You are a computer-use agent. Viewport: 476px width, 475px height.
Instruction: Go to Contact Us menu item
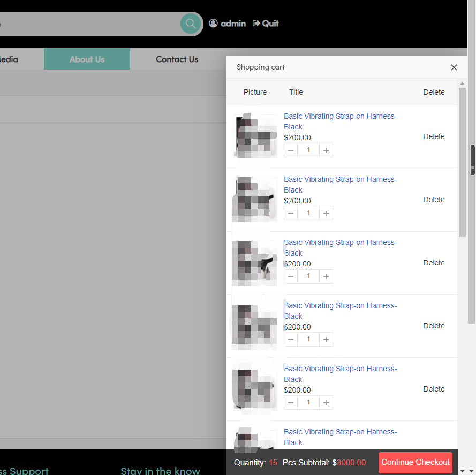click(x=177, y=59)
